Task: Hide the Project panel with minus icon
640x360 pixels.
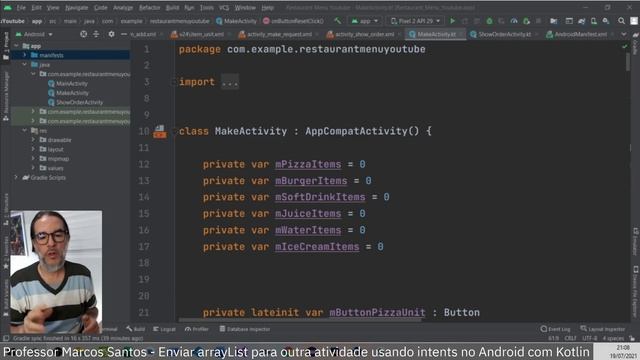Action: (124, 34)
